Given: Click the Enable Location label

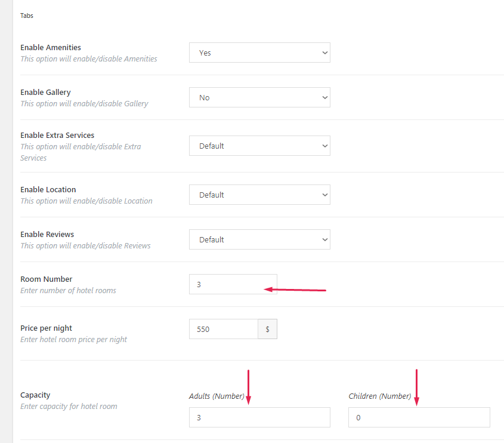Looking at the screenshot, I should point(48,189).
